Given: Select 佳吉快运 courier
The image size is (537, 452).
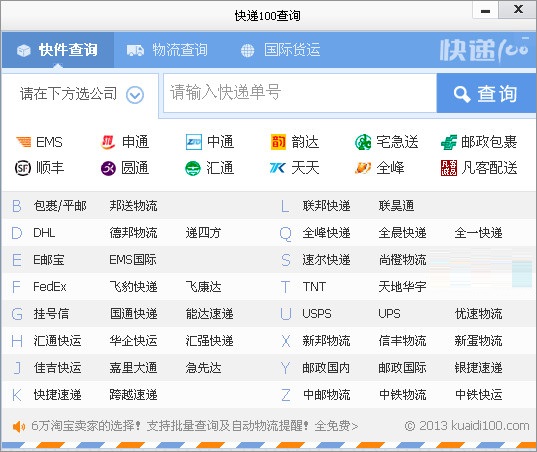Looking at the screenshot, I should coord(57,368).
